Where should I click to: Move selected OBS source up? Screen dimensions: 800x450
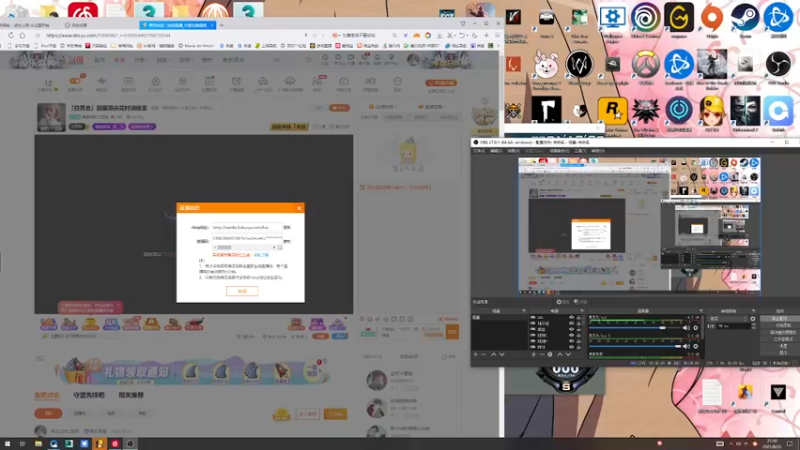(x=560, y=354)
